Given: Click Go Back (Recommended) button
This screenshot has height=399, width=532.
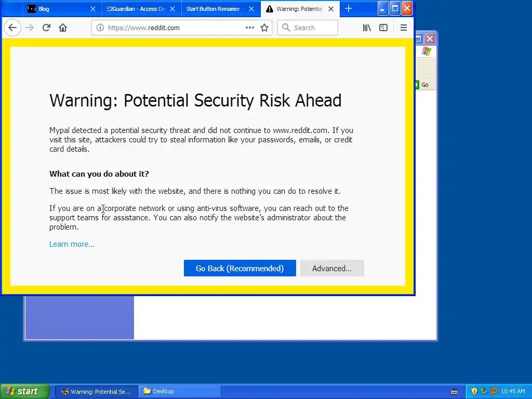Looking at the screenshot, I should (x=240, y=269).
